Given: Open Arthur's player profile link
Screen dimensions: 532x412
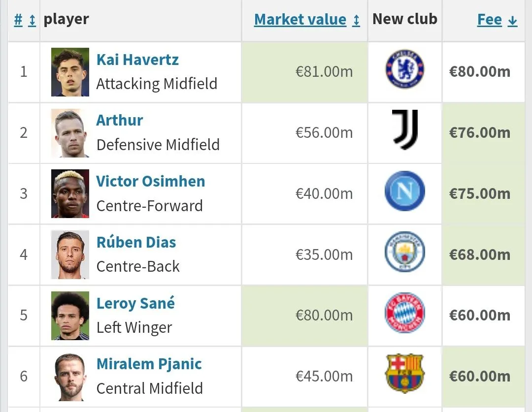Looking at the screenshot, I should click(x=120, y=120).
